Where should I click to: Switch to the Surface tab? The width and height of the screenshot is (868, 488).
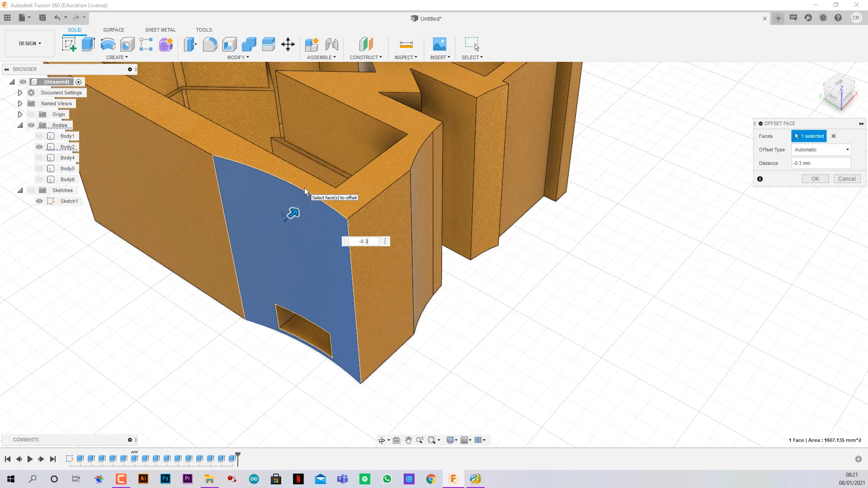113,29
